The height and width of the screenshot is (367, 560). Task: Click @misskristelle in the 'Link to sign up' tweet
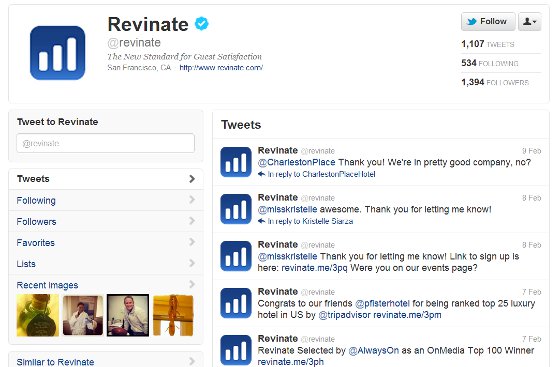288,256
